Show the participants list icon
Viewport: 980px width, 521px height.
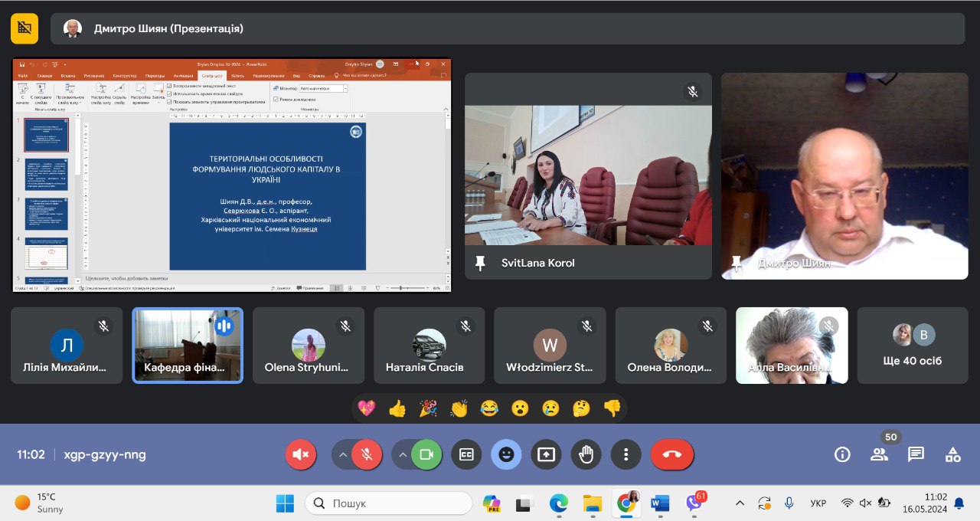click(879, 454)
